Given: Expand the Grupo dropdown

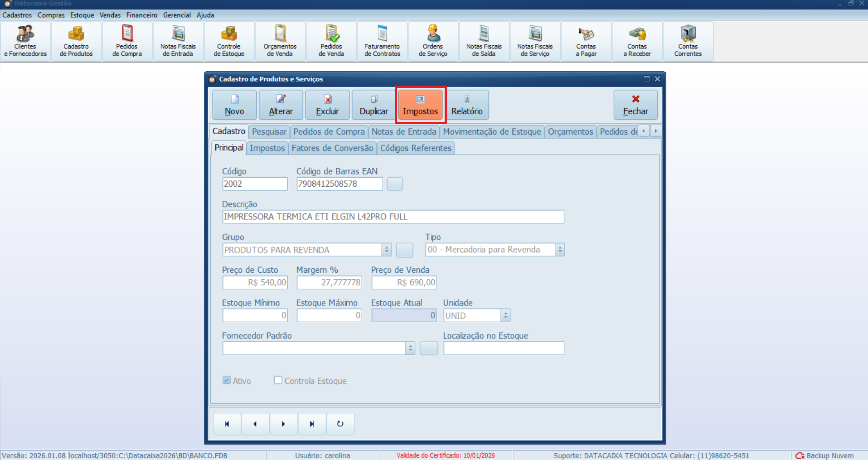Looking at the screenshot, I should (x=386, y=250).
